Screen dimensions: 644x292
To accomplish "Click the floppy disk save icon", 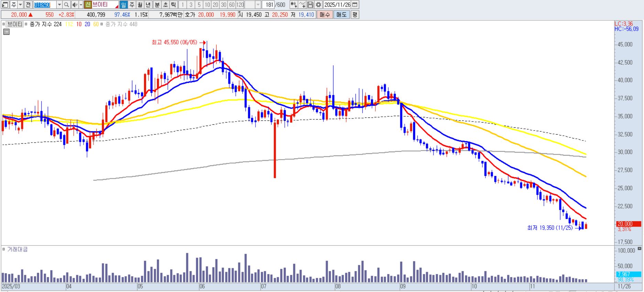I will point(310,5).
